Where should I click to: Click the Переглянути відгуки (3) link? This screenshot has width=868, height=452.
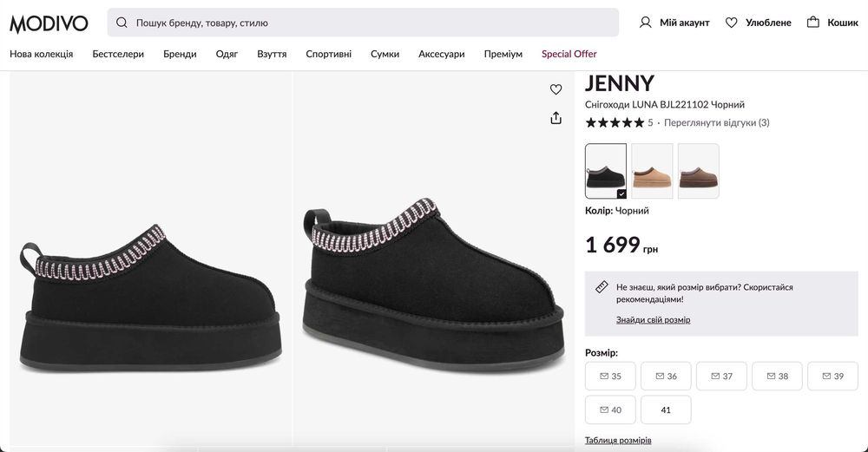[x=716, y=123]
